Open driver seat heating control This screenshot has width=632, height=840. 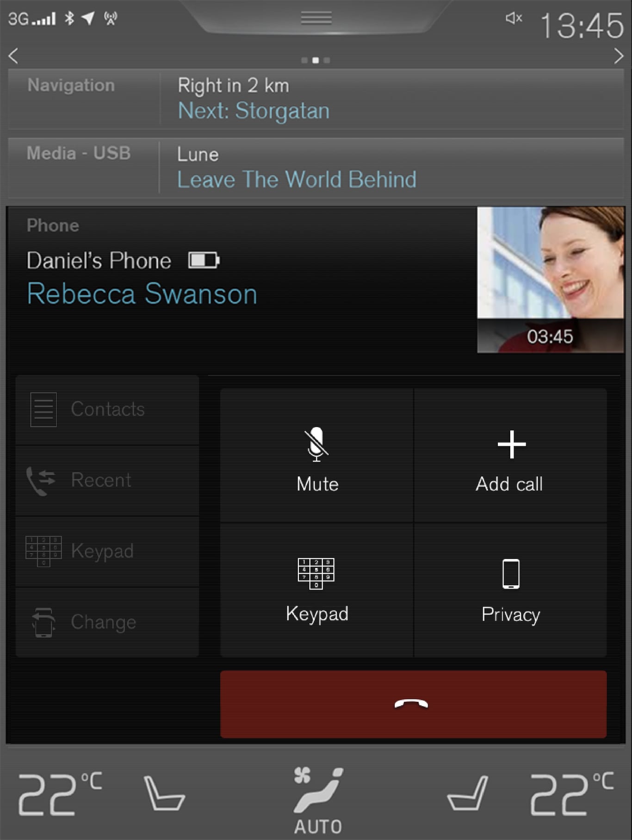coord(164,793)
